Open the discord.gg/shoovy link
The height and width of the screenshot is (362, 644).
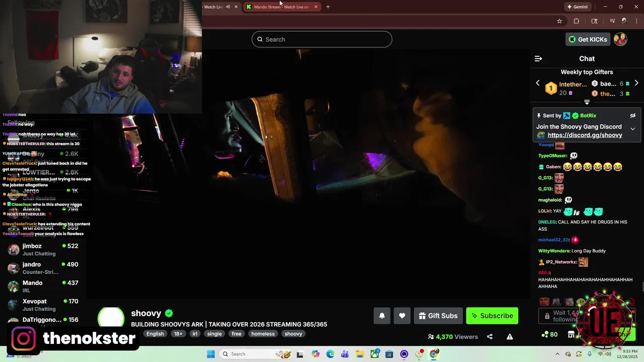coord(585,135)
